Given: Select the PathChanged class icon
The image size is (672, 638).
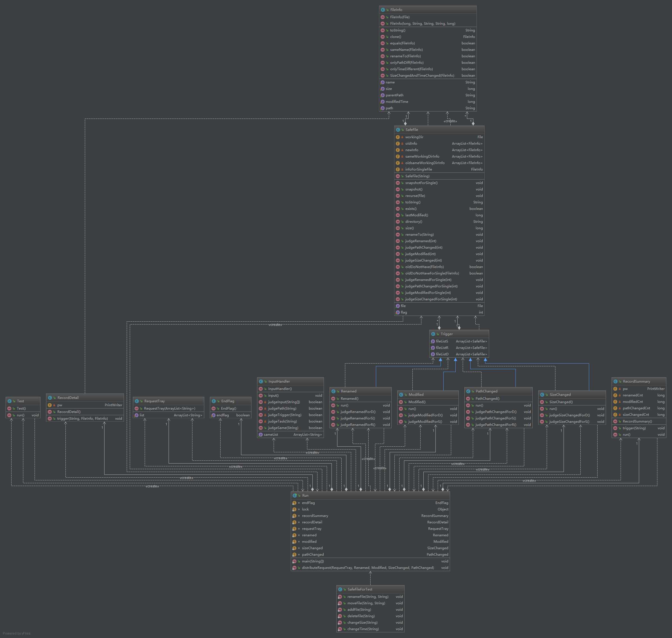Looking at the screenshot, I should click(468, 391).
